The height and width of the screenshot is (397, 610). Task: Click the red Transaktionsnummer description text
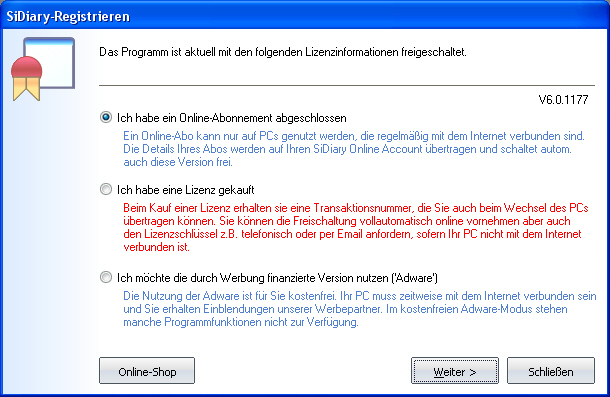356,227
